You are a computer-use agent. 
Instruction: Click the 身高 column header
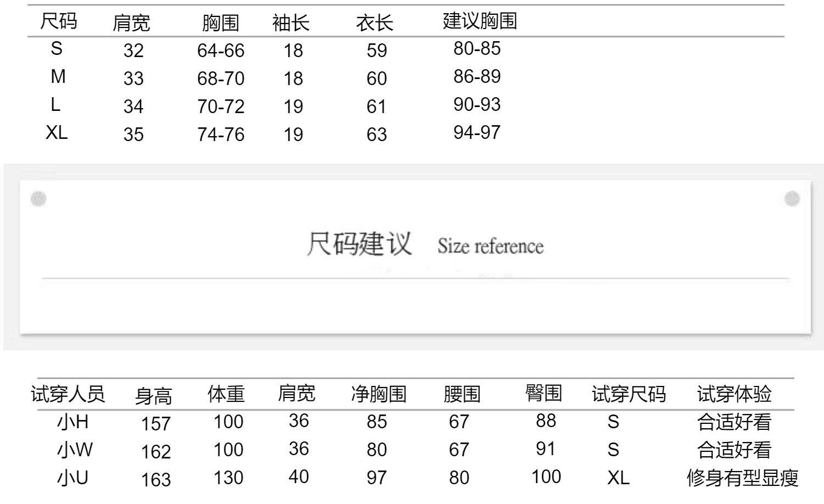click(153, 395)
